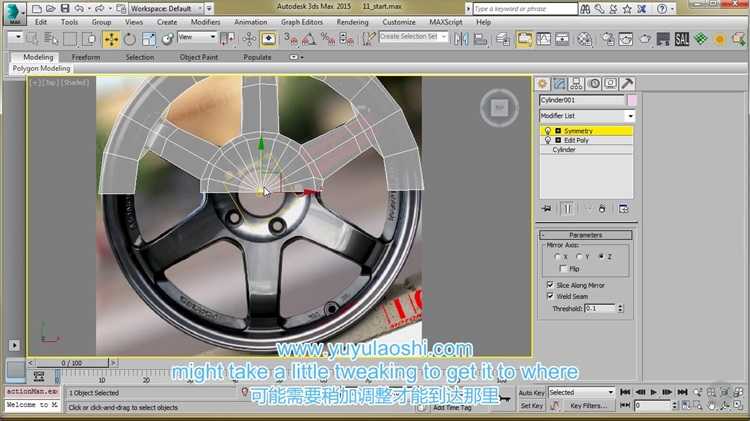Expand the Edit Poly modifier sub-objects
This screenshot has width=750, height=421.
click(x=558, y=140)
